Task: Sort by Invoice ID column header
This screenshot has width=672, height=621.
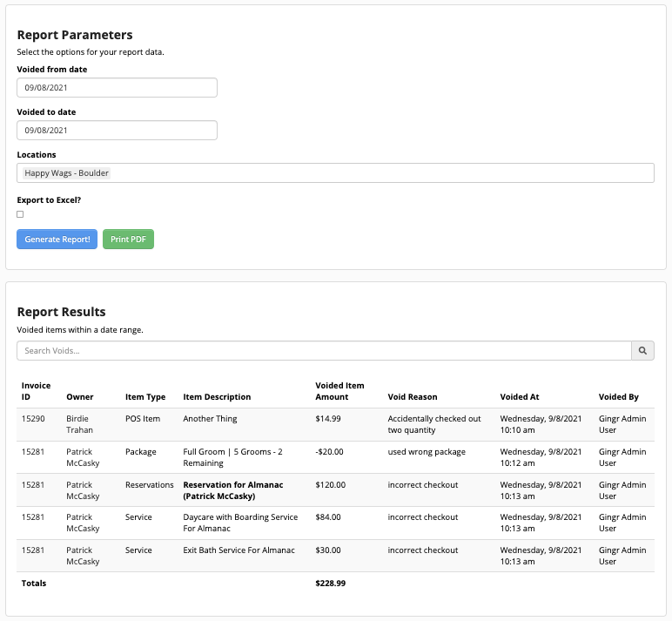Action: coord(36,391)
